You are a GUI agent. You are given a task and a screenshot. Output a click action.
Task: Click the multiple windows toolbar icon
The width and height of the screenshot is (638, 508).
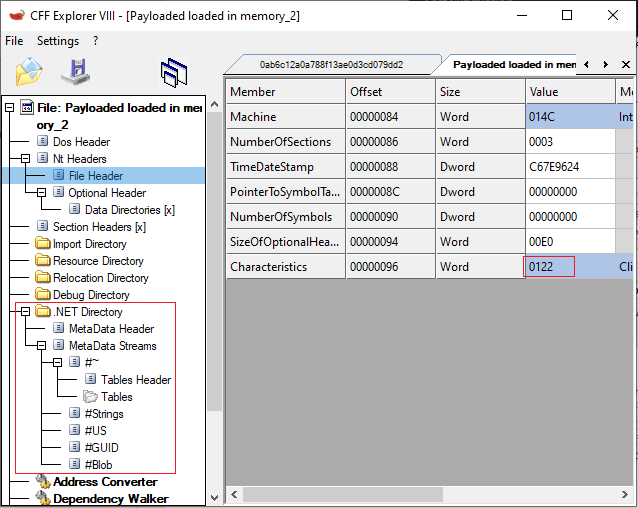pos(174,72)
